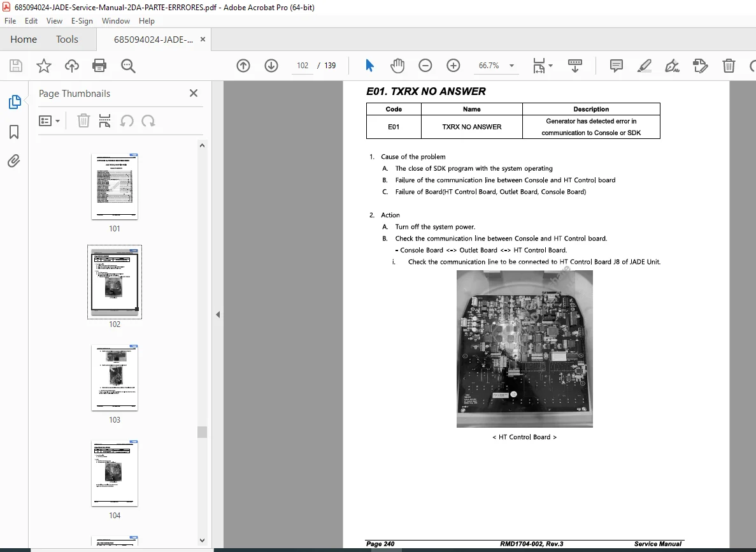Viewport: 756px width, 552px height.
Task: Zoom out with minus button
Action: tap(425, 66)
